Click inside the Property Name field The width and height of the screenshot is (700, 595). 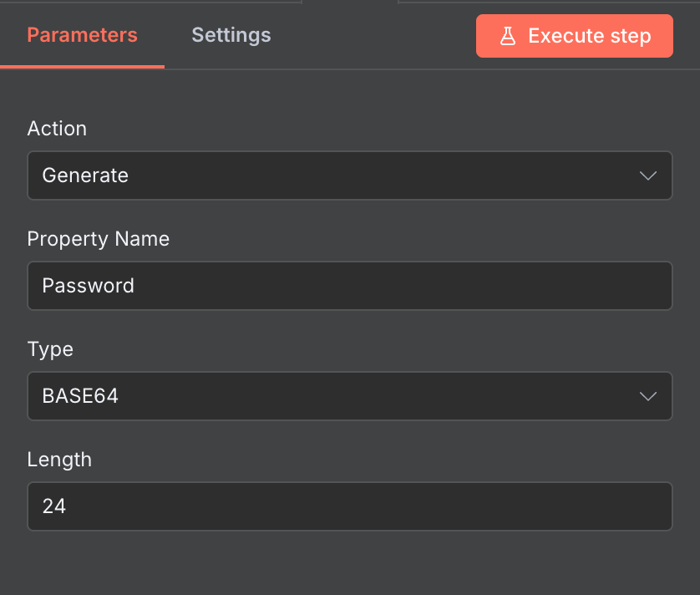(350, 286)
